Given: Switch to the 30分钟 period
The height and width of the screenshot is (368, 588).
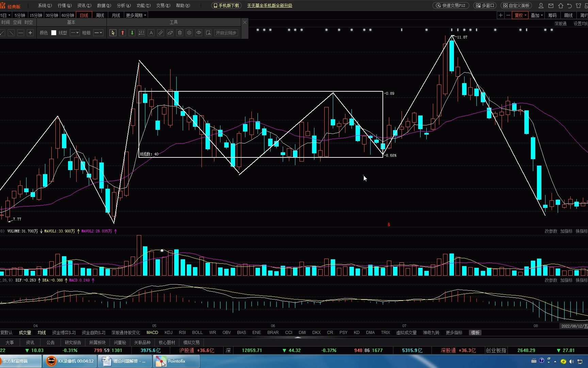Looking at the screenshot, I should click(x=52, y=15).
